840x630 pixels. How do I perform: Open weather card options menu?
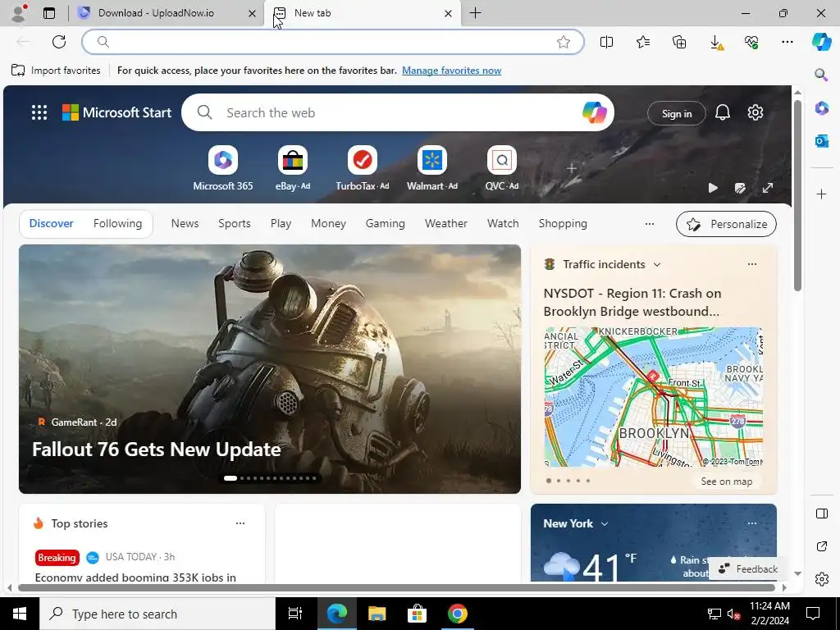click(x=751, y=523)
